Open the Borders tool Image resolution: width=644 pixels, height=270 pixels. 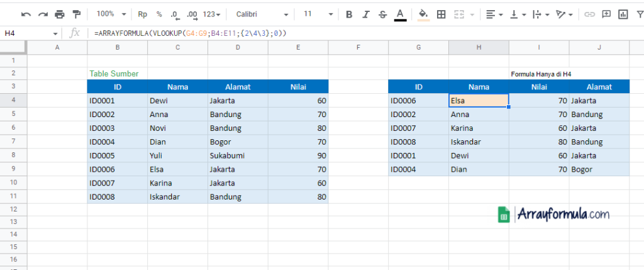[x=441, y=14]
